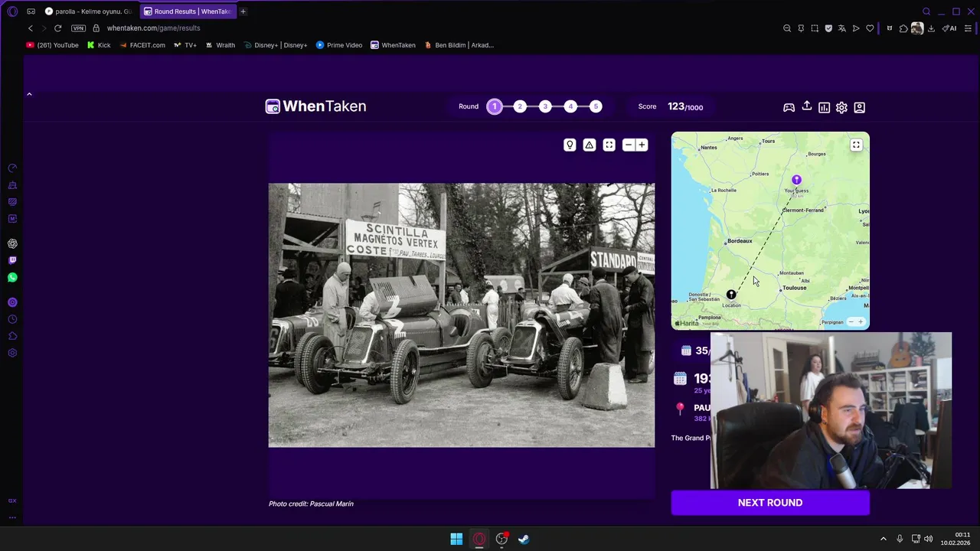The image size is (980, 551).
Task: Click the vintage race cars photo
Action: pos(462,315)
